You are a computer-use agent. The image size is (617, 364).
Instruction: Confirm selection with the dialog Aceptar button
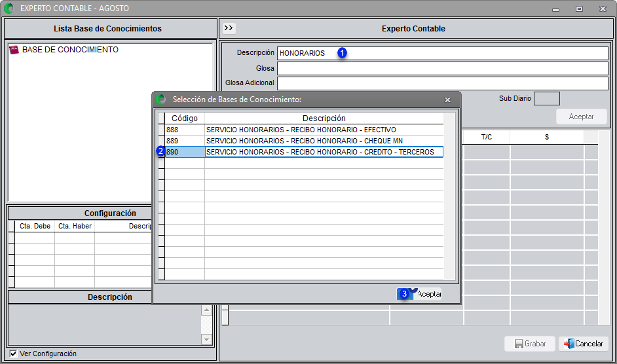pyautogui.click(x=419, y=294)
